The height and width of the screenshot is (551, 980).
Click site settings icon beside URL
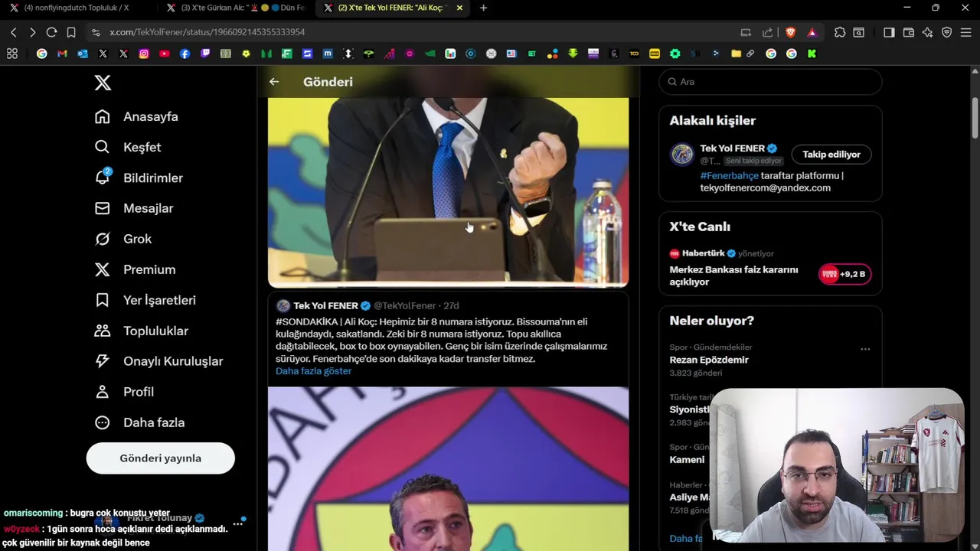pyautogui.click(x=96, y=32)
